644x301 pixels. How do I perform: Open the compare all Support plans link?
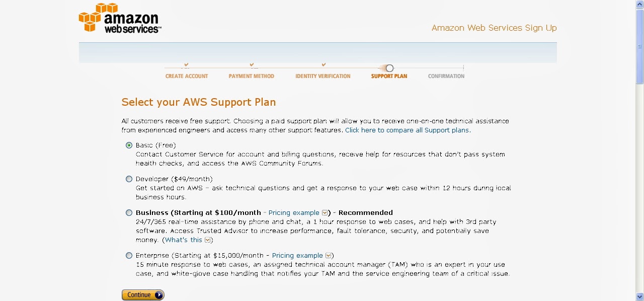click(408, 130)
